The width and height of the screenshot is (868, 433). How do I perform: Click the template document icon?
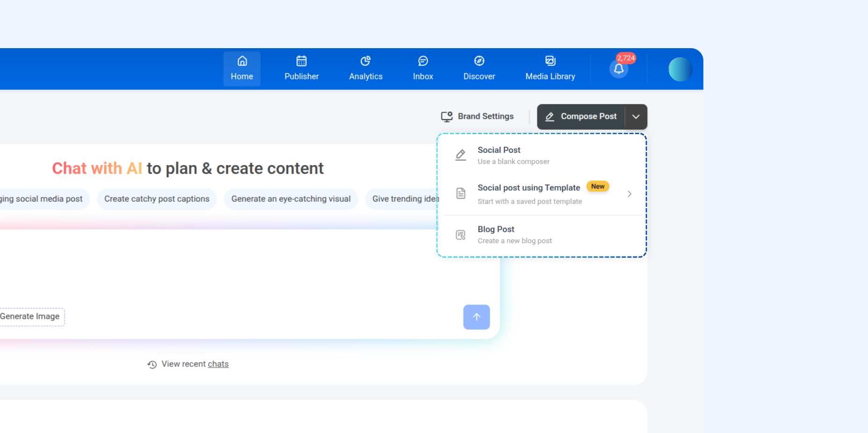pyautogui.click(x=461, y=193)
